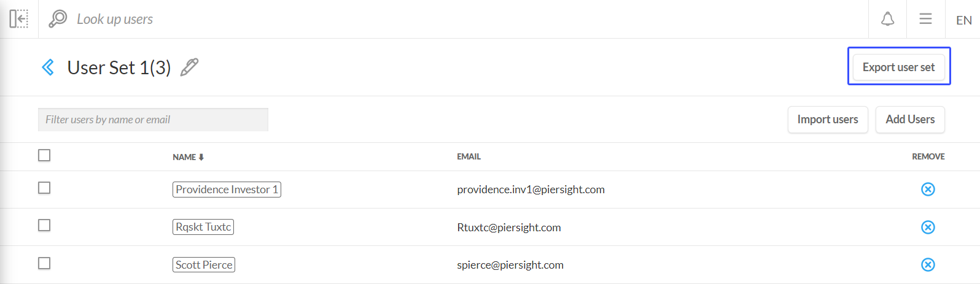Open the Scott Pierce user link
The image size is (980, 284).
coord(204,265)
